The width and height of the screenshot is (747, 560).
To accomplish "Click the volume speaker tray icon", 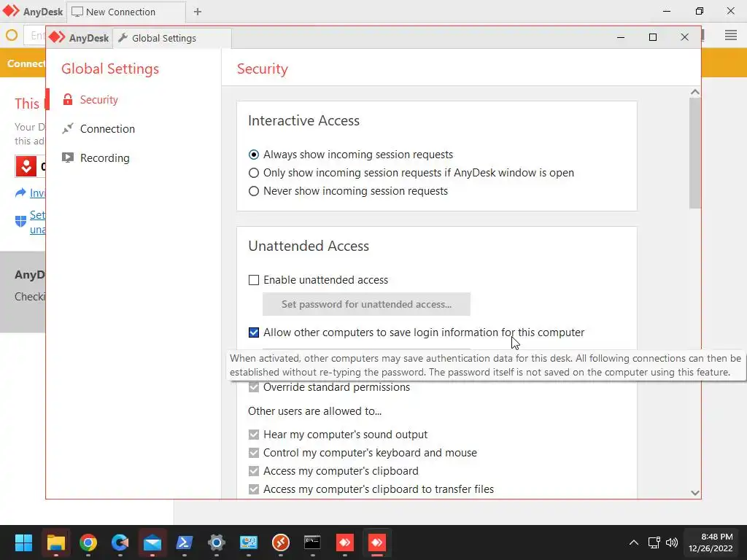I will (672, 542).
